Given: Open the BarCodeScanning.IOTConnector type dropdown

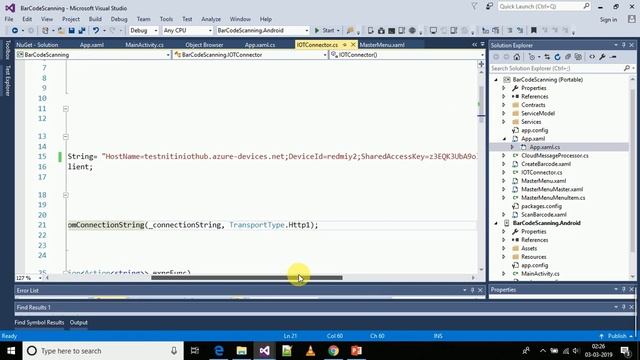Looking at the screenshot, I should [x=250, y=55].
